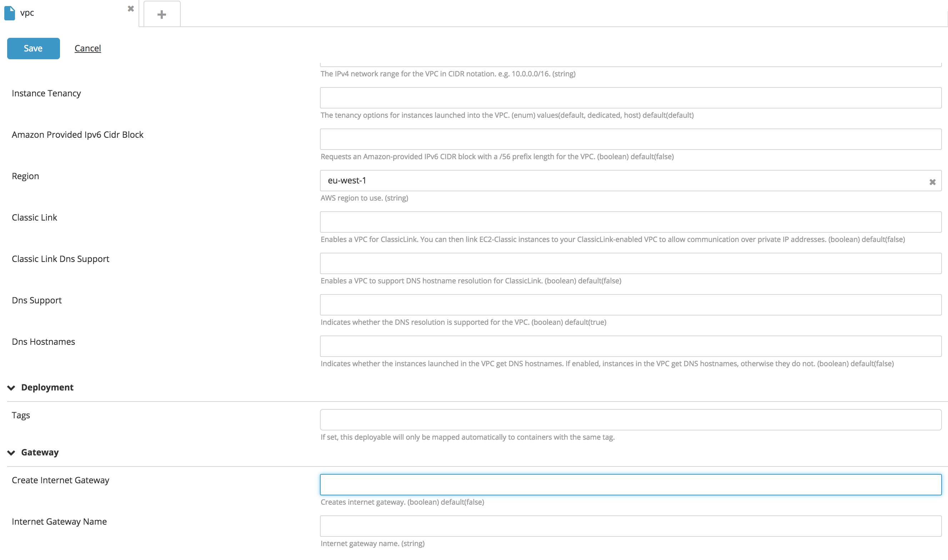Click the Cancel link
This screenshot has width=948, height=560.
[87, 48]
